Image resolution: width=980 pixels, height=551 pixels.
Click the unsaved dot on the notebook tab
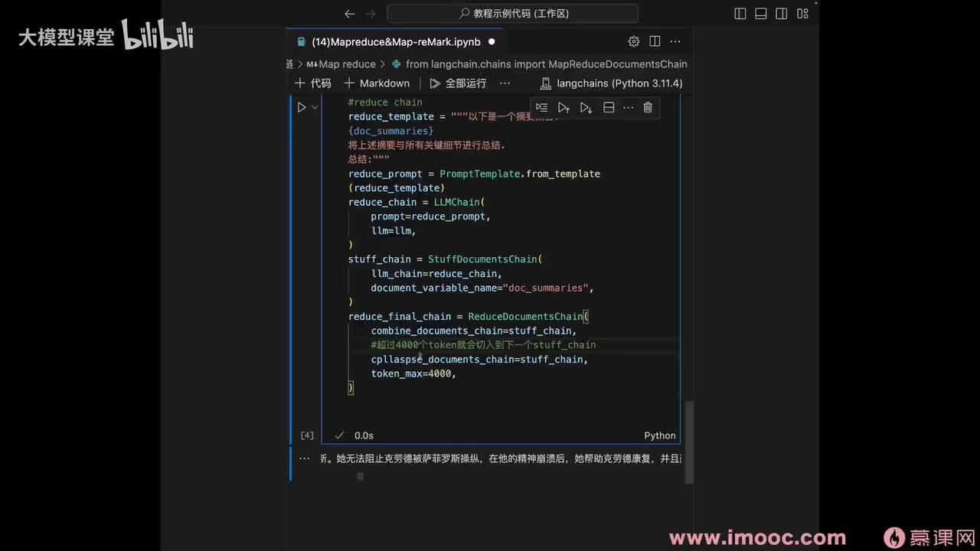tap(492, 41)
